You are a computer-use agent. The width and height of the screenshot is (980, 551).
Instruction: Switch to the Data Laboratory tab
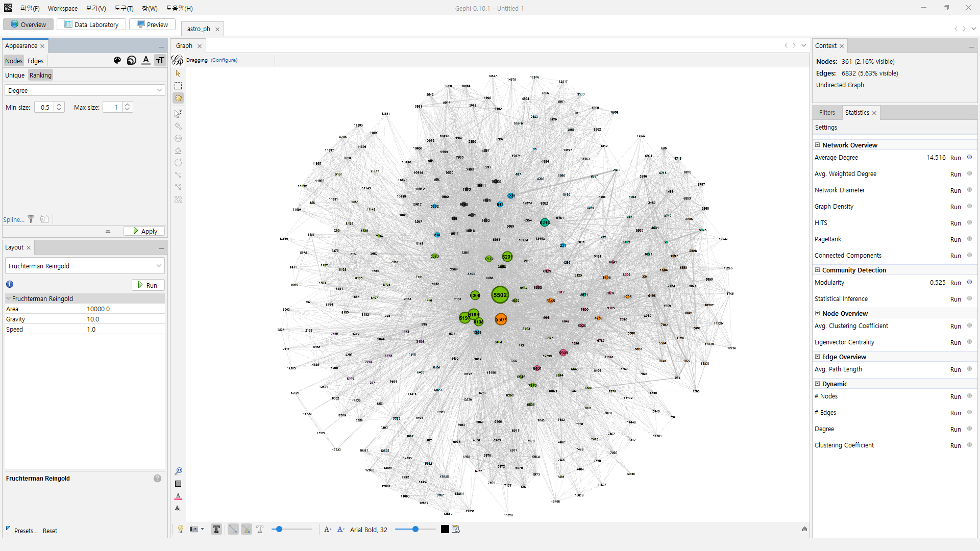(91, 24)
